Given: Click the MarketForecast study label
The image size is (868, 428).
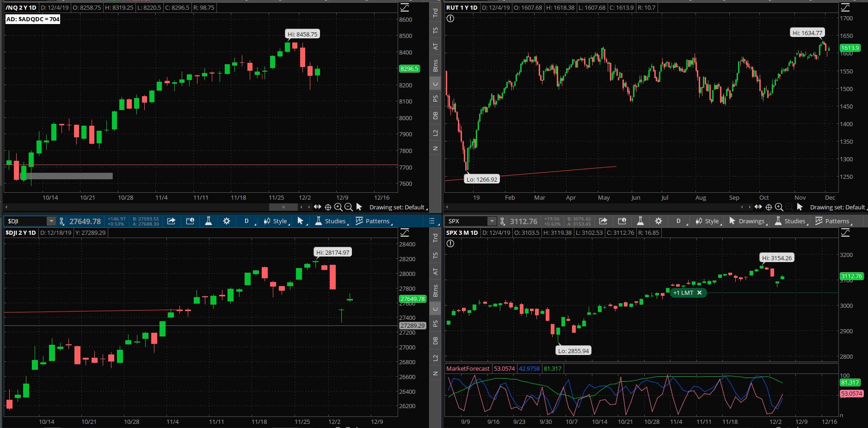Looking at the screenshot, I should 468,368.
